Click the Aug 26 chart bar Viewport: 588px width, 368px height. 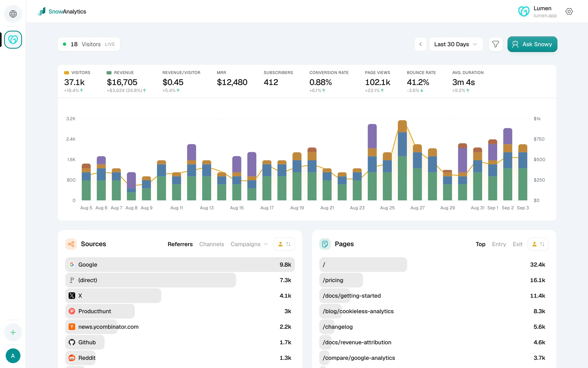[x=402, y=160]
